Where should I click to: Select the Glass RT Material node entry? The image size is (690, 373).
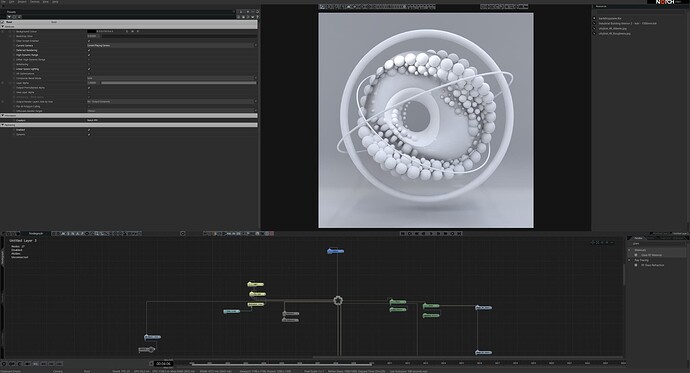651,255
